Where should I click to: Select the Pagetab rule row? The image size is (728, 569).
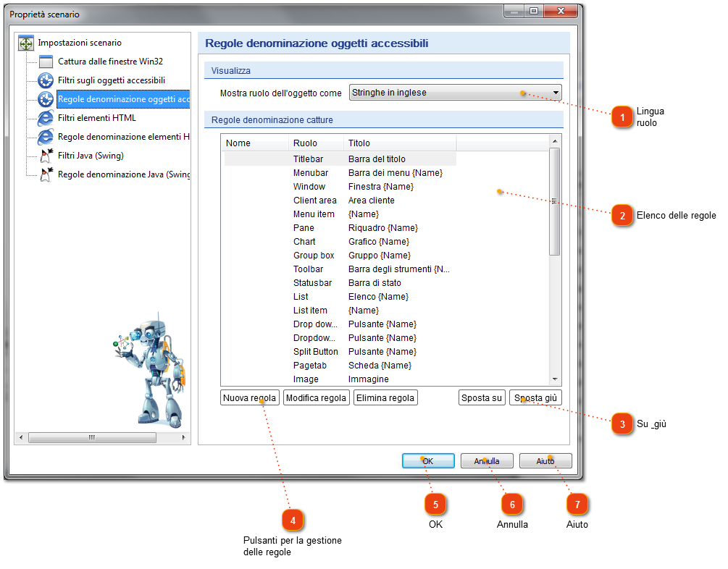coord(340,366)
